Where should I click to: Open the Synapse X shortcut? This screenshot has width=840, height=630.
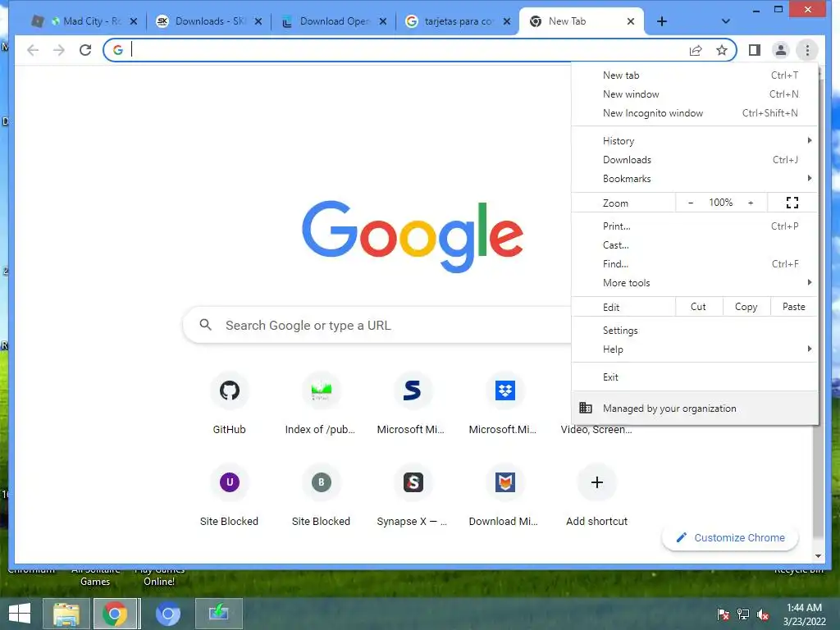[x=412, y=495]
